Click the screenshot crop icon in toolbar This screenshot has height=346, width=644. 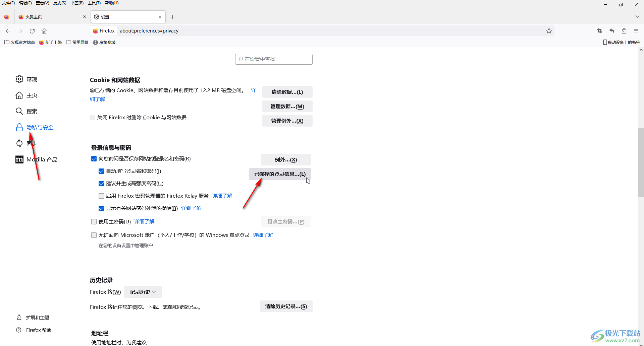(600, 31)
